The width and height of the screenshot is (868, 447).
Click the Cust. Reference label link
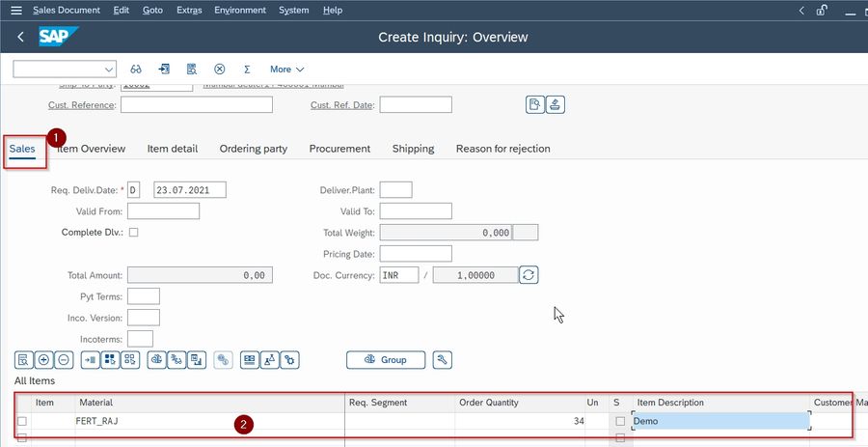pos(81,105)
